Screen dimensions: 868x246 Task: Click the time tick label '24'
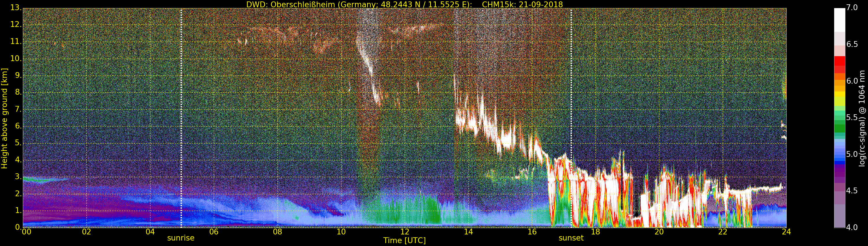[786, 232]
